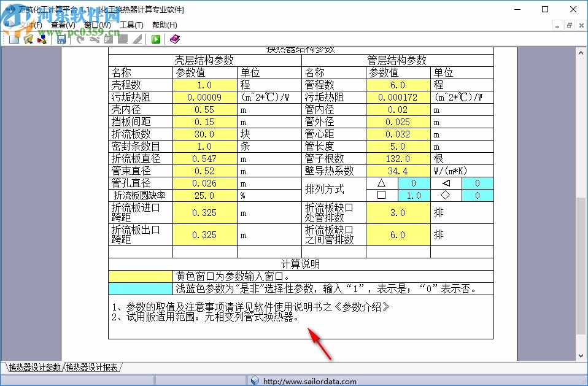Image resolution: width=588 pixels, height=386 pixels.
Task: Select the 管长度 value 5.0
Action: click(398, 147)
